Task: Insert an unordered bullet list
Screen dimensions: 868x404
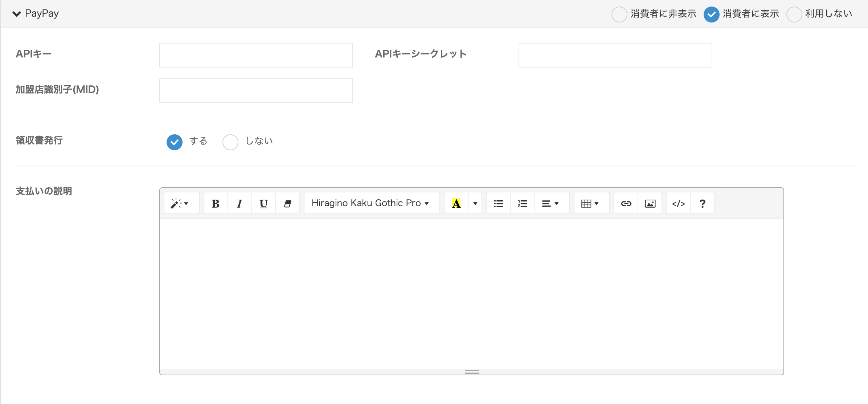Action: (498, 203)
